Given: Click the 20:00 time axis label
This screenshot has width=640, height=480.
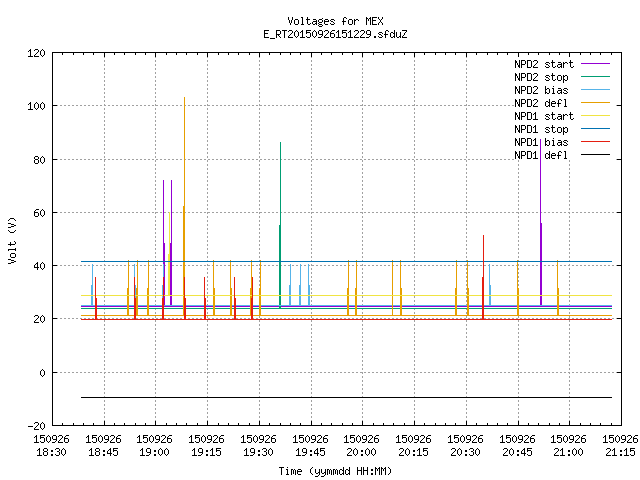Looking at the screenshot, I should coord(361,452).
